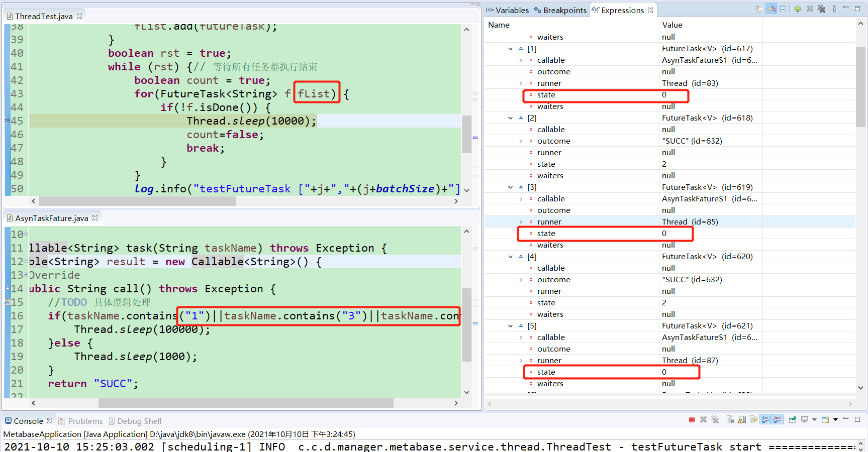The height and width of the screenshot is (452, 868).
Task: Open Expressions view menu
Action: click(834, 9)
